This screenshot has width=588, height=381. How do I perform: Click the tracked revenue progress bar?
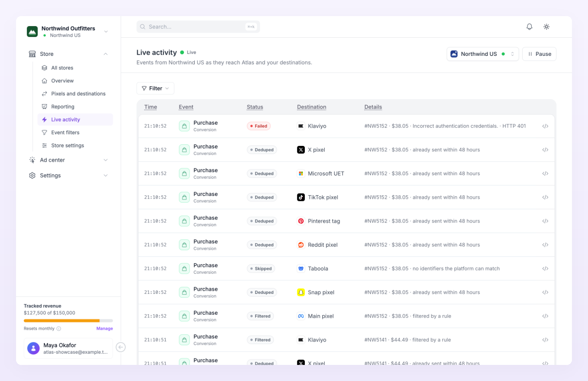point(68,321)
